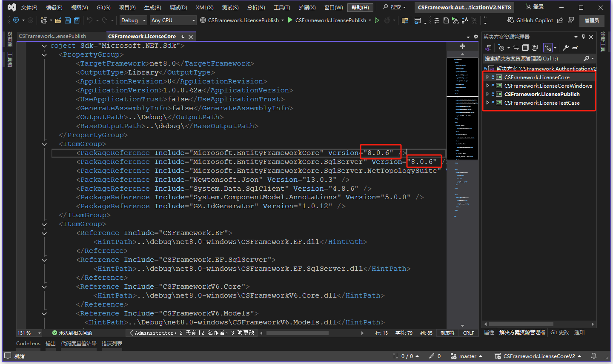Click the Solution Explorer collapse all icon

point(525,48)
